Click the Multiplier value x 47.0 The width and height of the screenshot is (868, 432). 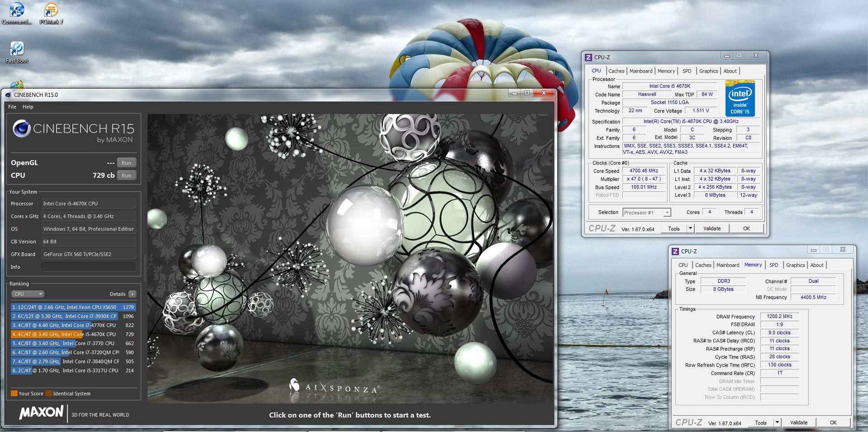644,179
